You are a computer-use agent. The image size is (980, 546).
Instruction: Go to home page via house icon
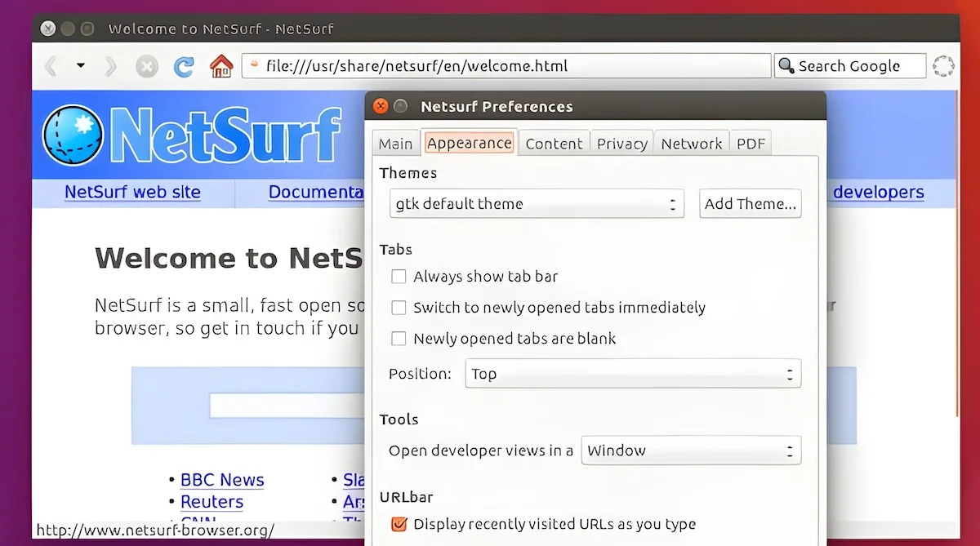(221, 66)
